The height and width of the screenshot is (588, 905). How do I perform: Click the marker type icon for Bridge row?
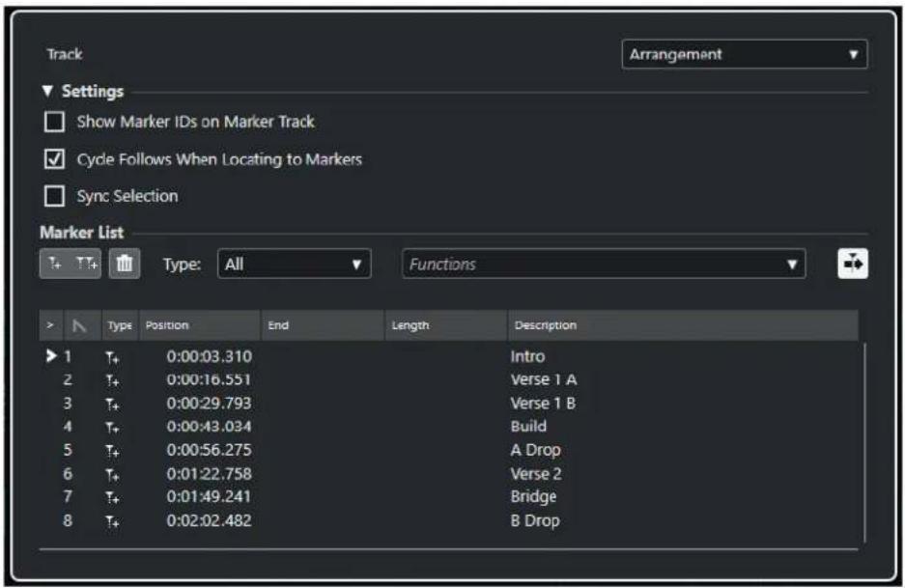(x=112, y=498)
